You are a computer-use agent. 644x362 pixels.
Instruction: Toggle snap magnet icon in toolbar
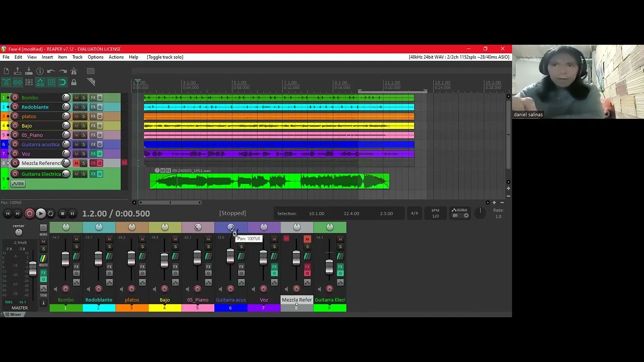click(62, 82)
